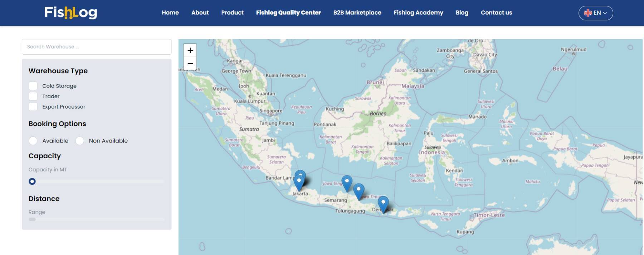Screen dimensions: 644x255
Task: Check the Trader warehouse type
Action: [33, 96]
